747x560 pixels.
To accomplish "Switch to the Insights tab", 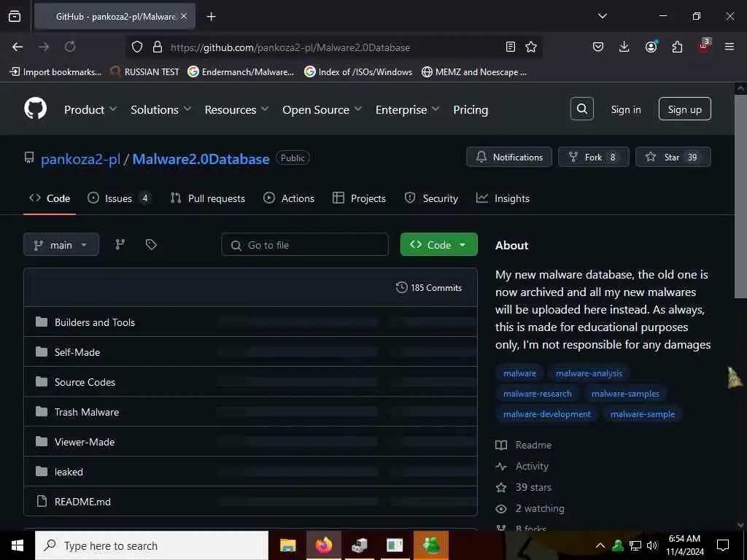I will point(503,198).
